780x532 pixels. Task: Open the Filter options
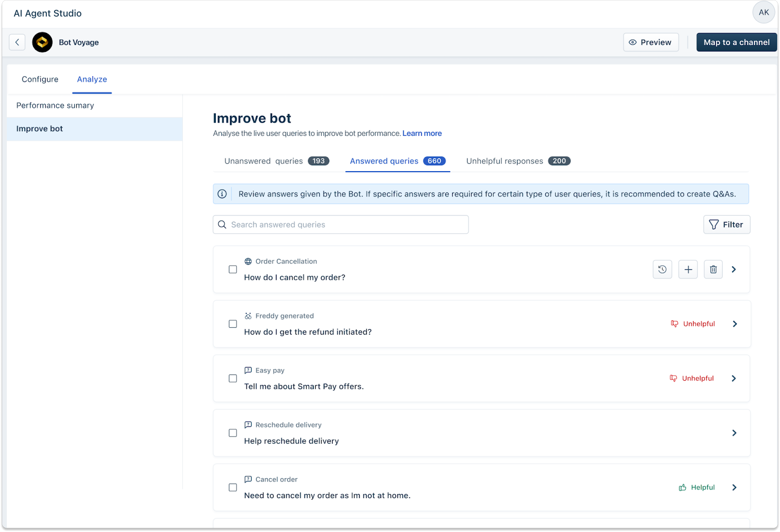pyautogui.click(x=726, y=225)
